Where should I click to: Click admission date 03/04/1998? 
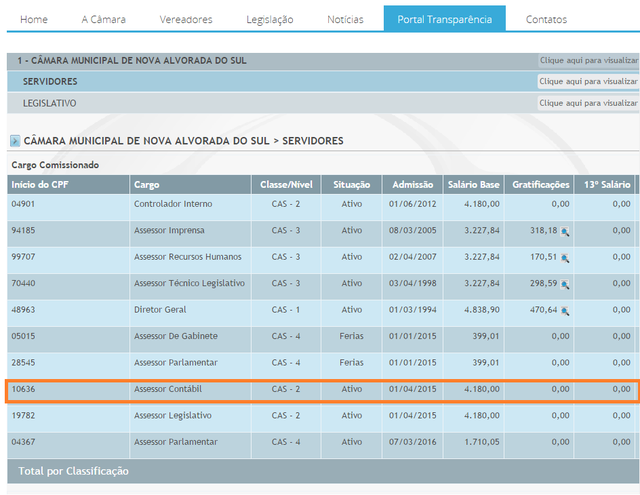click(413, 283)
